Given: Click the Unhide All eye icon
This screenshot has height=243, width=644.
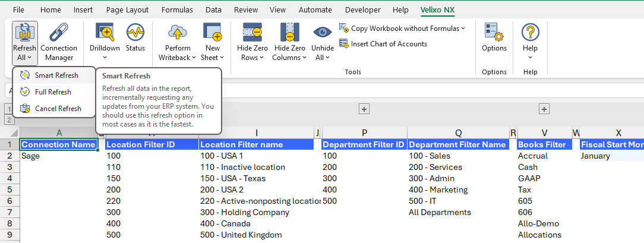Looking at the screenshot, I should click(323, 32).
